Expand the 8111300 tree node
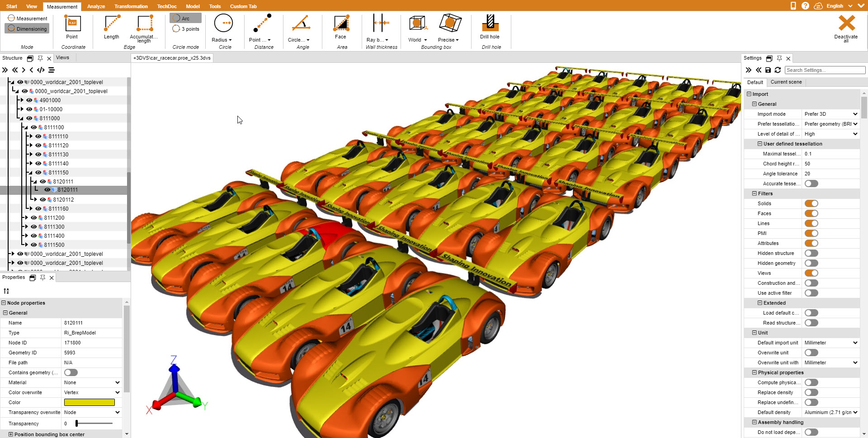Screen dimensions: 868x438 tap(27, 227)
